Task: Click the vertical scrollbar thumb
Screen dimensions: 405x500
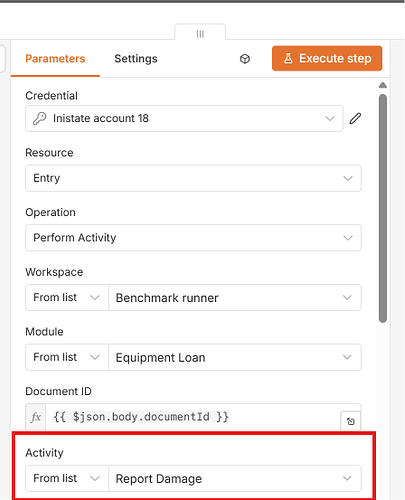Action: click(383, 208)
